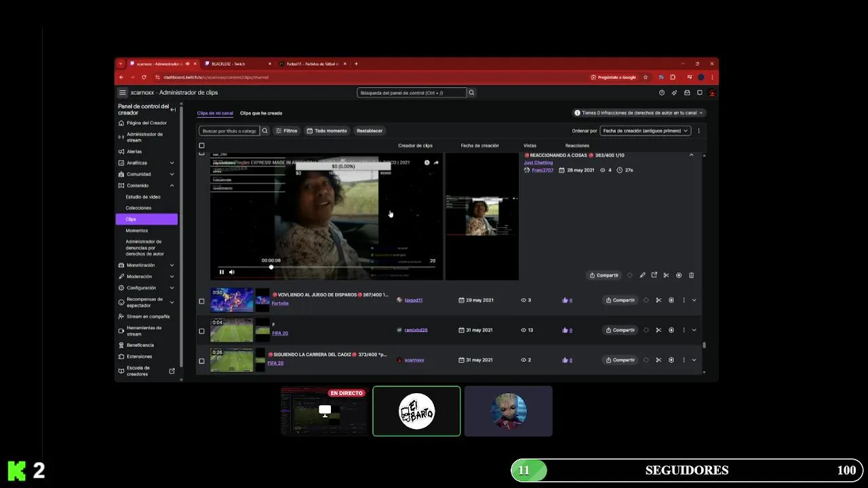Open the inbox icon in the dashboard header
Screen dimensions: 868x488
point(687,93)
